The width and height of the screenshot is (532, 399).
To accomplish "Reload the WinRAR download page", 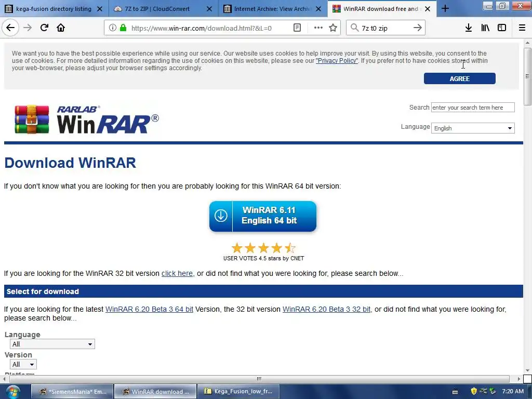I will [x=45, y=28].
